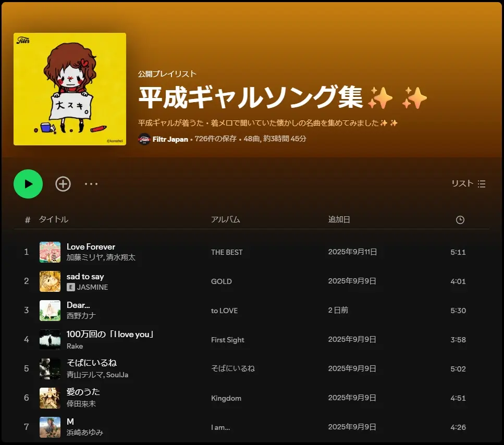This screenshot has height=445, width=504.
Task: Click the plus icon to save the playlist
Action: coord(63,184)
